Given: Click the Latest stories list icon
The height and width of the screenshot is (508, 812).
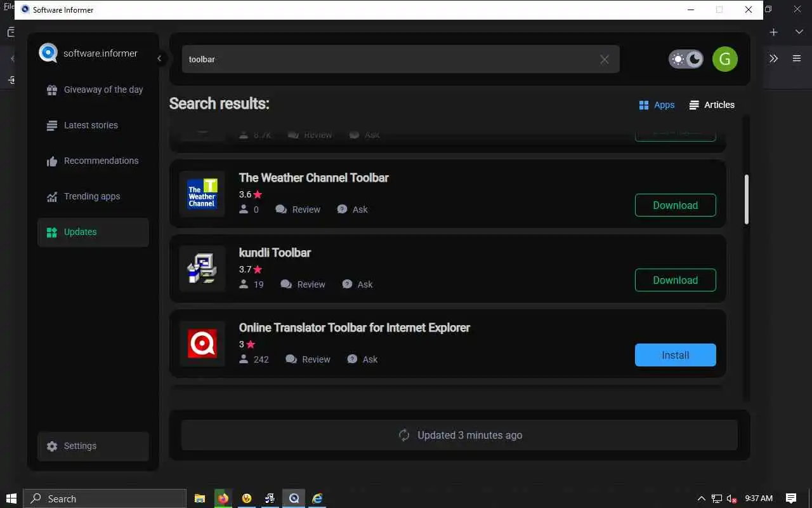Looking at the screenshot, I should [x=52, y=126].
